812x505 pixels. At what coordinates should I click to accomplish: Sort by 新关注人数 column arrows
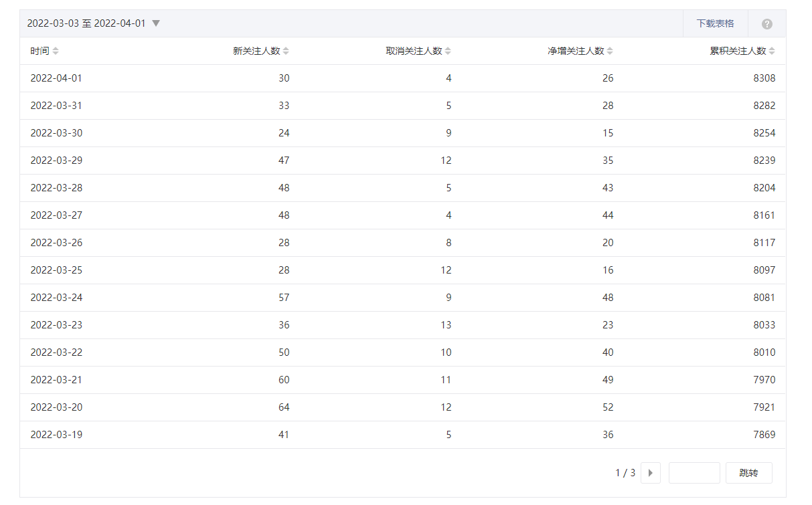point(287,51)
